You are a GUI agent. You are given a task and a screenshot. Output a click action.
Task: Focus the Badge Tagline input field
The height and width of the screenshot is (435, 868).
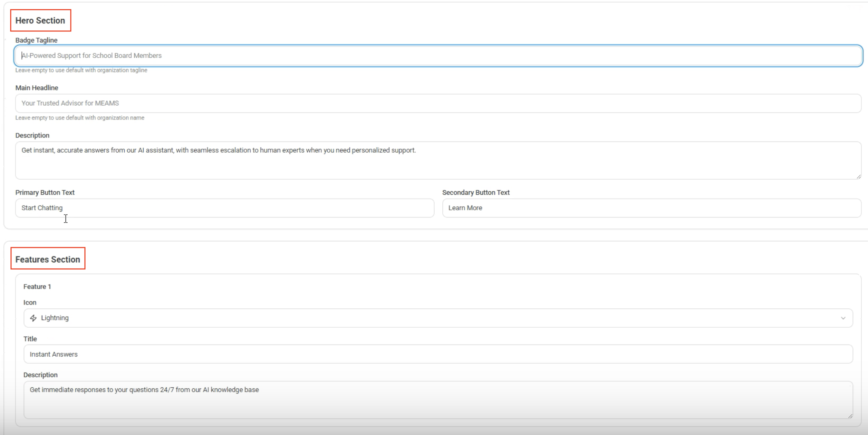(438, 56)
